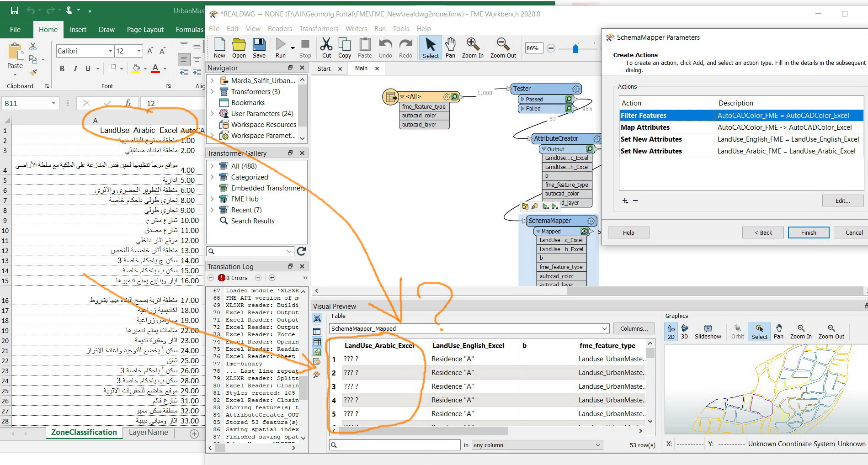Open the Excel font name dropdown showing Calibri
Screen dimensions: 868x465
click(x=110, y=51)
